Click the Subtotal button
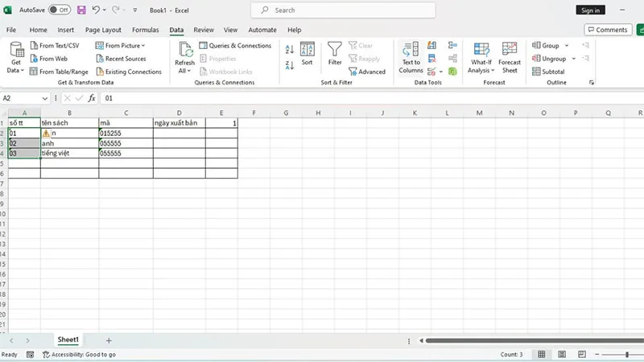The height and width of the screenshot is (362, 644). pos(548,72)
